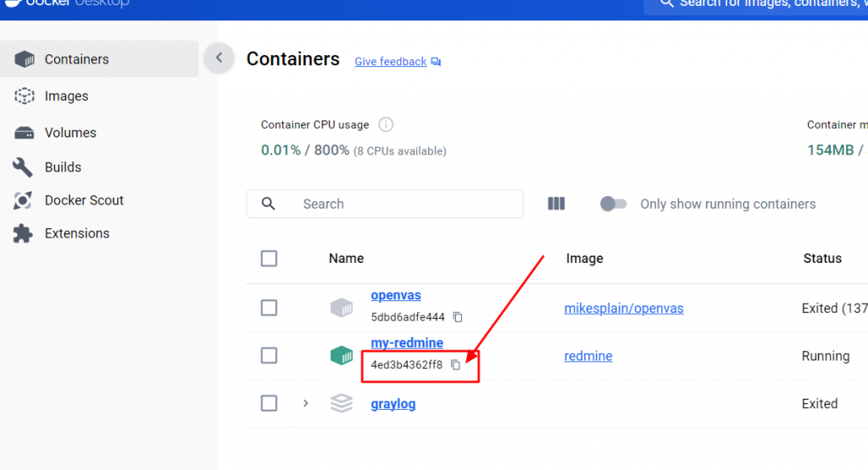Open the manage columns icon
The height and width of the screenshot is (470, 868).
[x=556, y=204]
